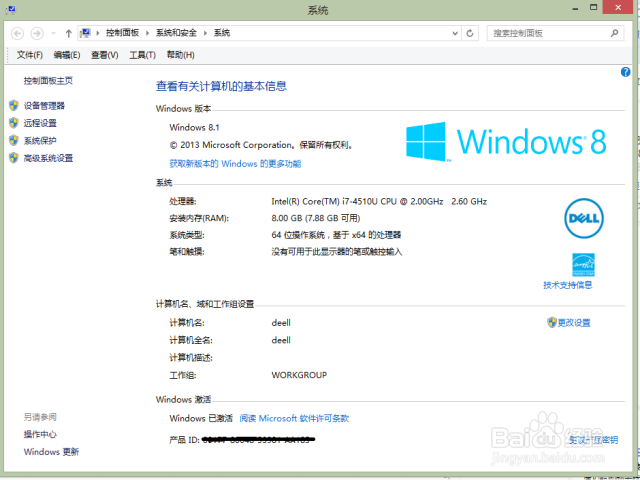The height and width of the screenshot is (480, 640).
Task: Click the RAM value 8.00 GB
Action: [316, 218]
